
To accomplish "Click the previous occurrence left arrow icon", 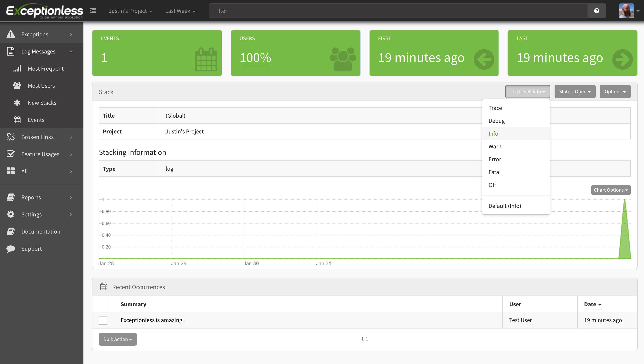I will coord(484,59).
